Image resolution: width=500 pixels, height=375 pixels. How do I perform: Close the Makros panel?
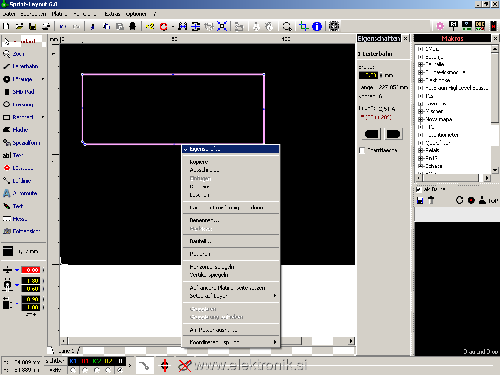495,39
